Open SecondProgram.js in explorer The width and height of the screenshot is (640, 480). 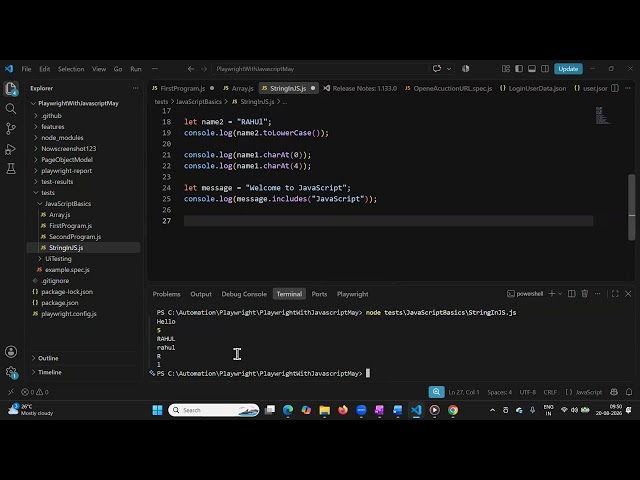(x=75, y=237)
